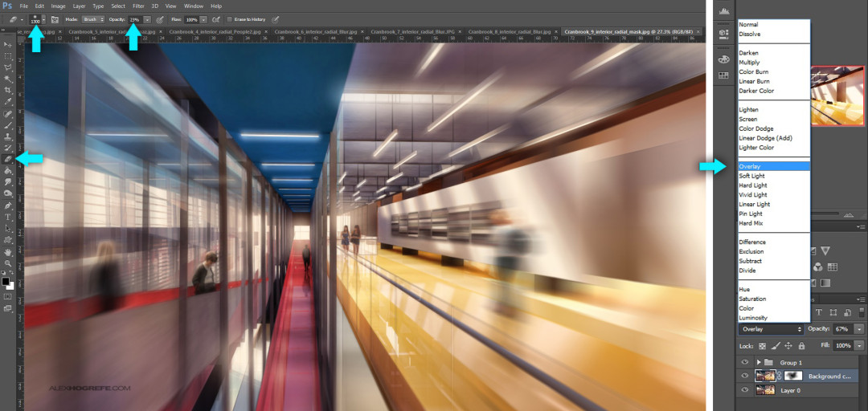Select the Clone Stamp tool
This screenshot has width=868, height=411.
click(8, 136)
